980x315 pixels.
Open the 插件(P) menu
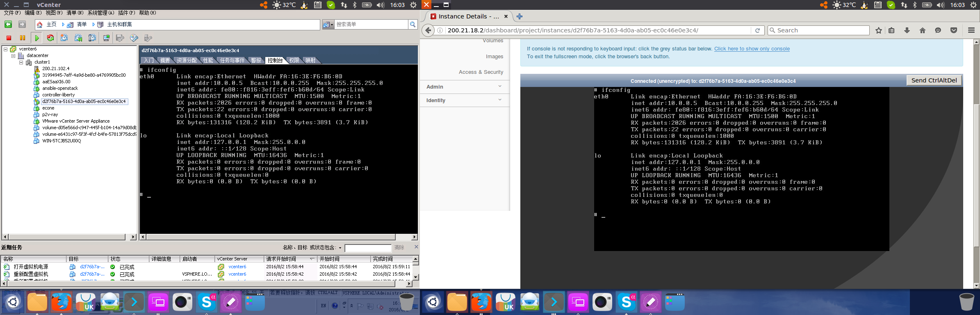pyautogui.click(x=127, y=13)
